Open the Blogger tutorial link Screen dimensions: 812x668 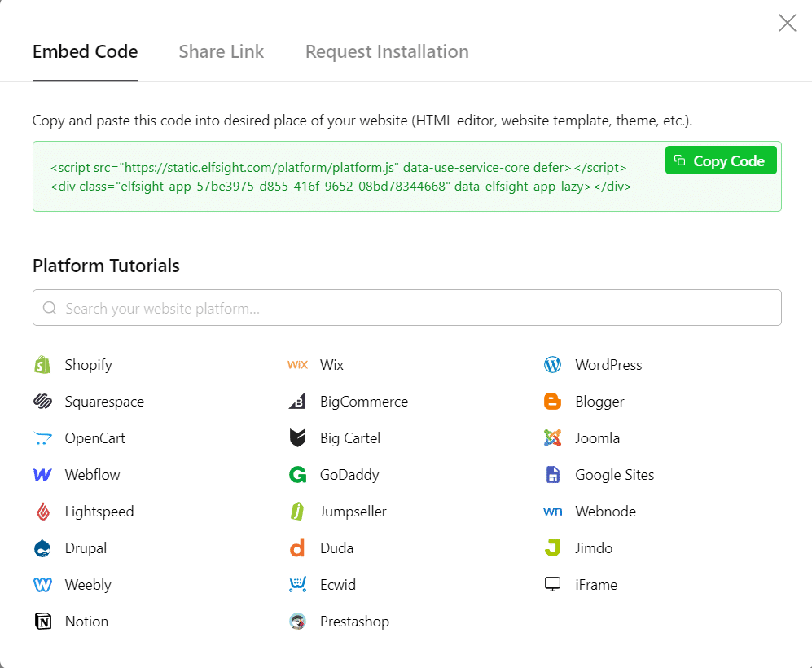[x=599, y=402]
